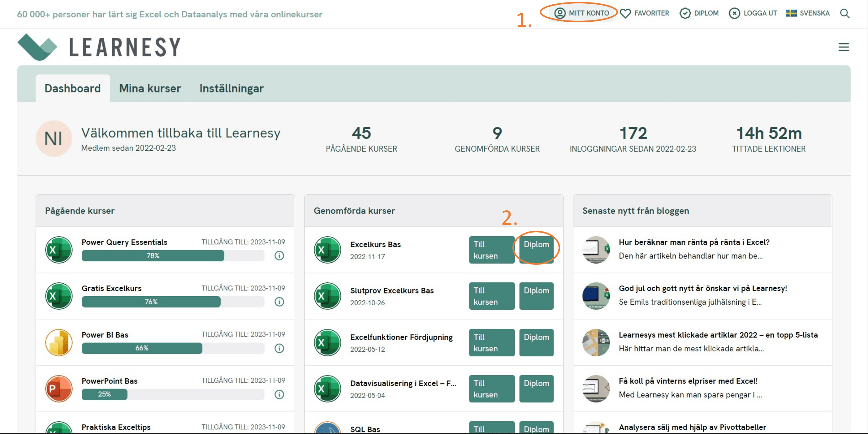
Task: Click info icon for Power BI Bas
Action: click(x=279, y=348)
